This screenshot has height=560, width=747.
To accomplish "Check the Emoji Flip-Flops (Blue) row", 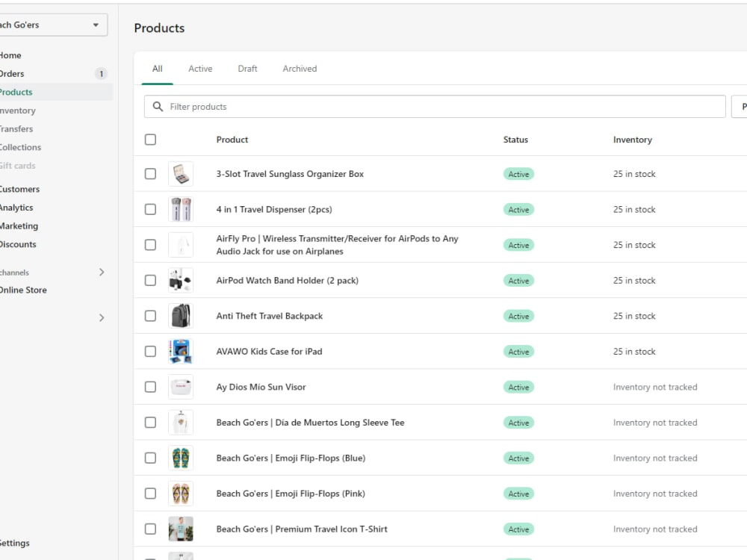I will pyautogui.click(x=150, y=458).
